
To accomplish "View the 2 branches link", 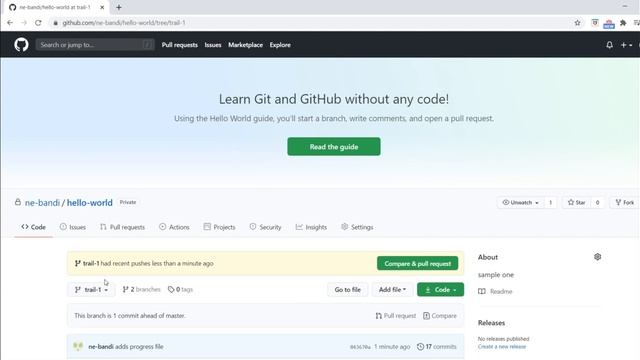I will coord(142,289).
